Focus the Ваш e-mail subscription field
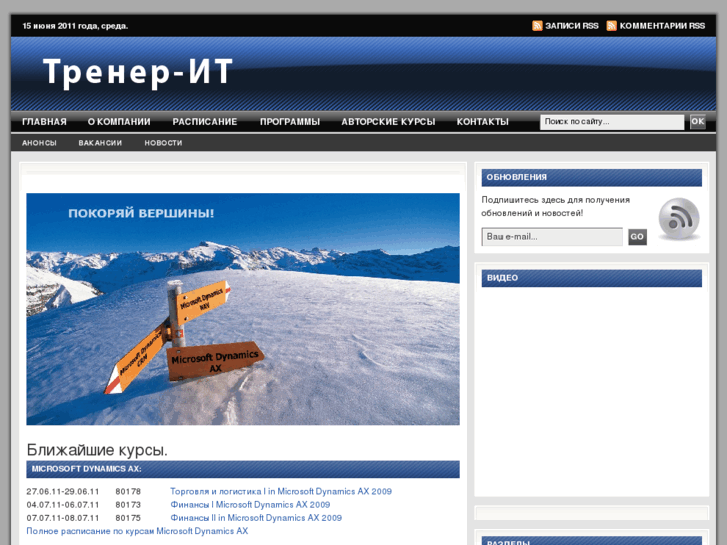This screenshot has height=545, width=727. click(552, 237)
